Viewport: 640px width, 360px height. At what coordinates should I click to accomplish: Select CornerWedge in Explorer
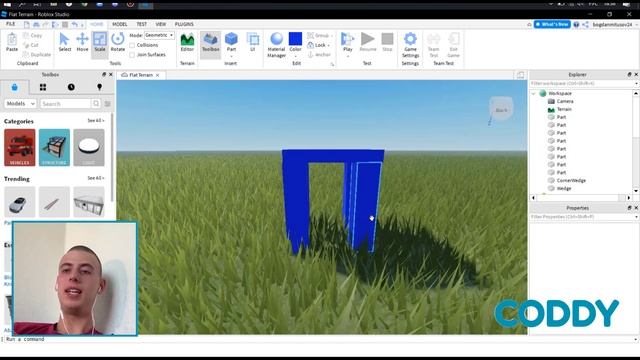(x=571, y=180)
